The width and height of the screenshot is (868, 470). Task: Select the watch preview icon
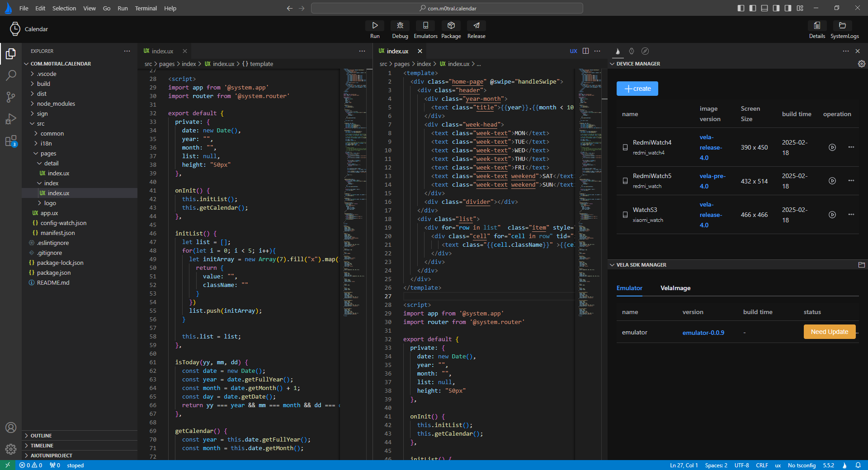[632, 51]
